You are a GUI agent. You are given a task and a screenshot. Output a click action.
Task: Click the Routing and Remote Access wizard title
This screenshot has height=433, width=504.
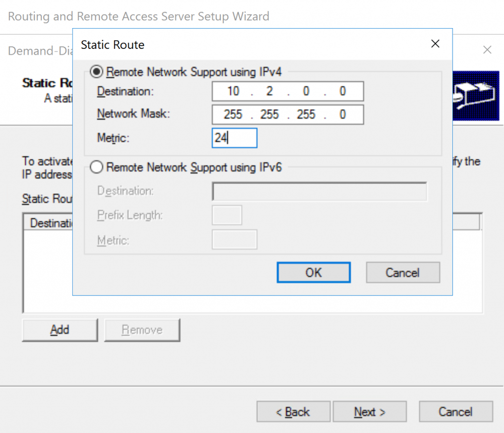click(x=139, y=16)
